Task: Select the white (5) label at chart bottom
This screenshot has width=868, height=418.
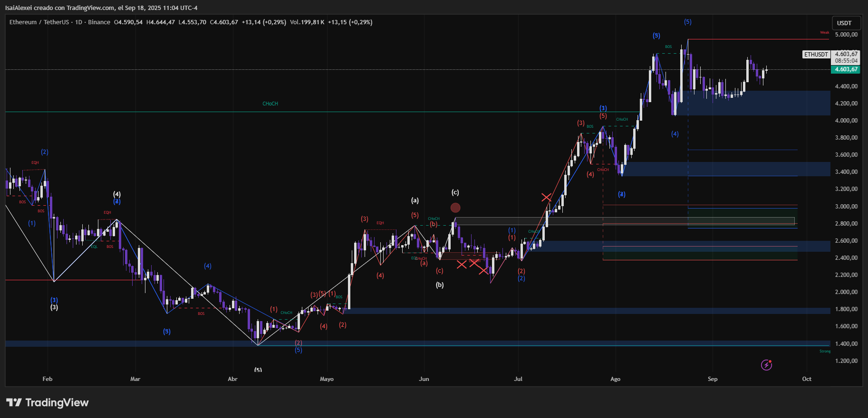Action: [258, 370]
